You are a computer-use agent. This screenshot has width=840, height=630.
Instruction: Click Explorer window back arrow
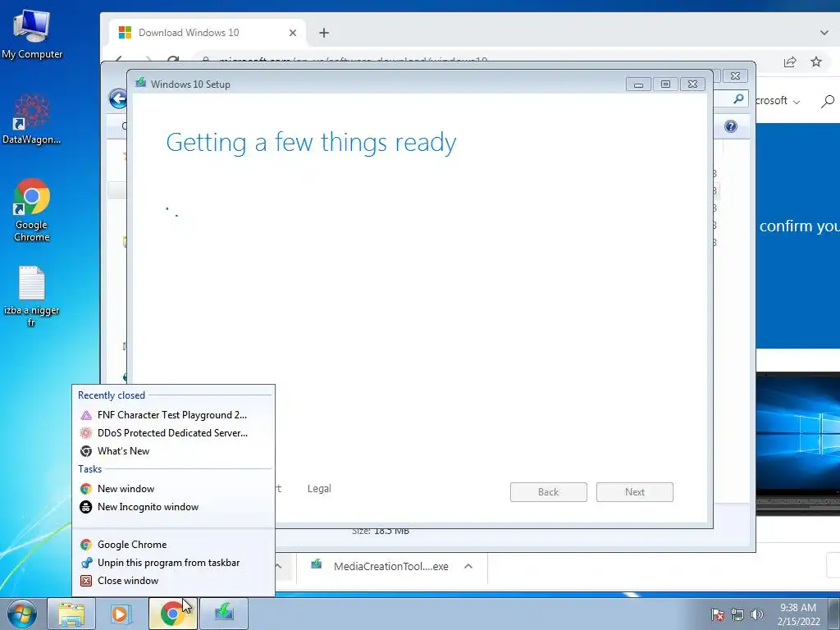point(118,98)
